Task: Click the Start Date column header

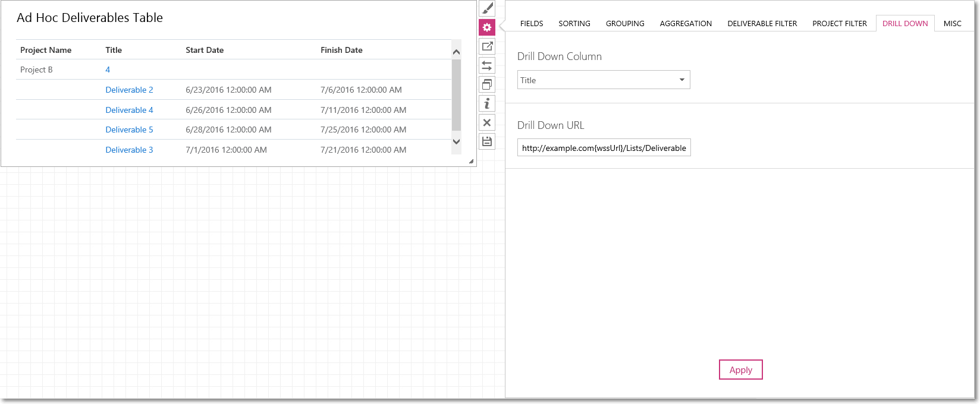Action: coord(205,50)
